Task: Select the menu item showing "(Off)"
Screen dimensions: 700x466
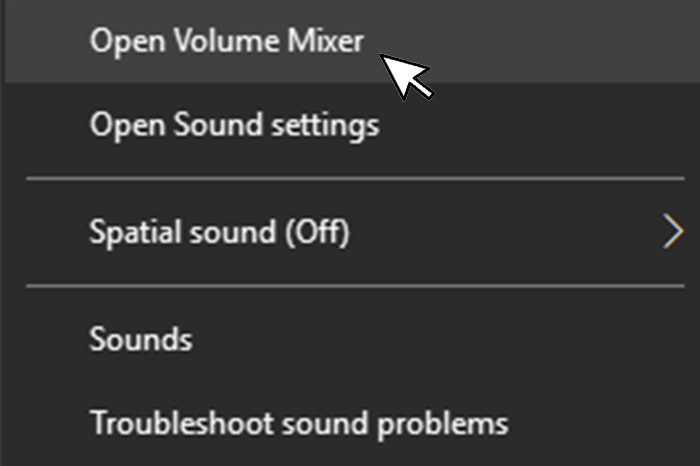Action: pos(220,232)
